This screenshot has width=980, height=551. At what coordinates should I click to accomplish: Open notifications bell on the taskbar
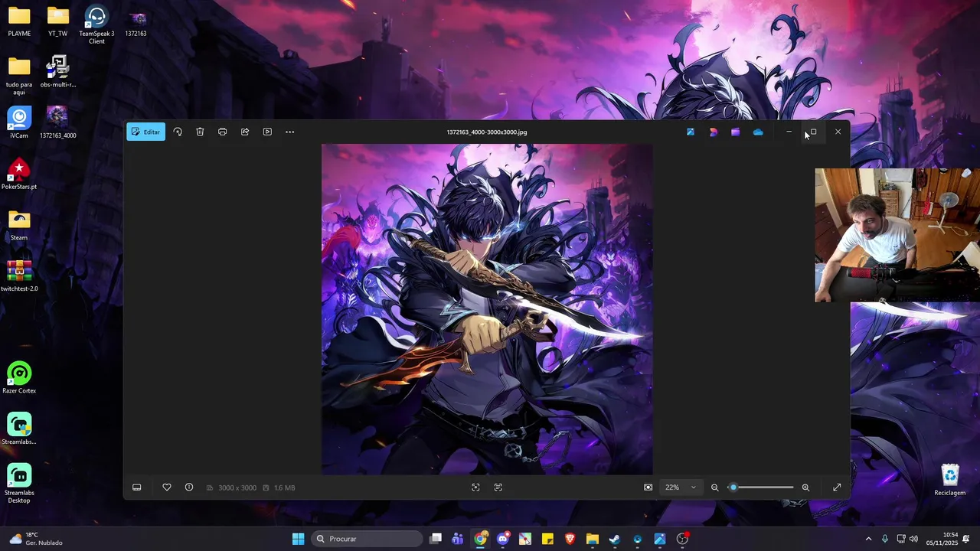966,539
